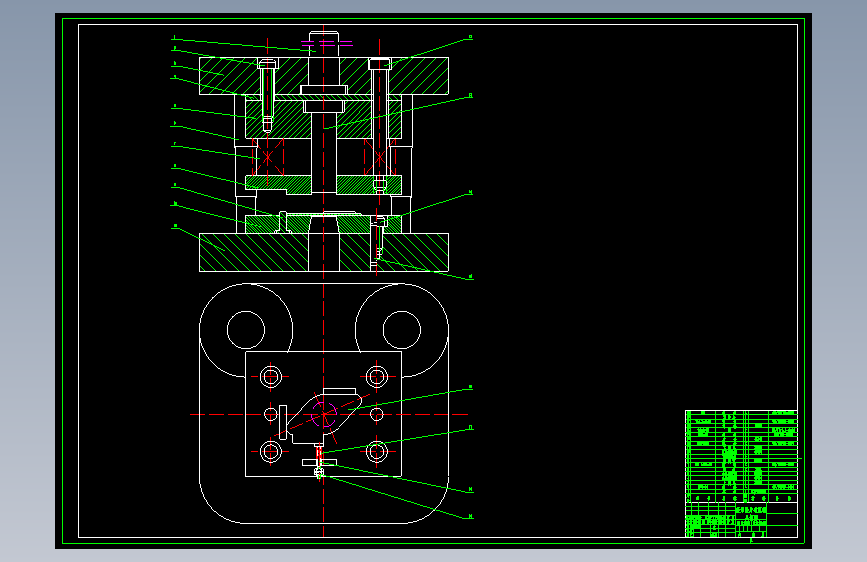The height and width of the screenshot is (562, 867).
Task: Click the parts list table in the drawing corner
Action: [x=741, y=456]
